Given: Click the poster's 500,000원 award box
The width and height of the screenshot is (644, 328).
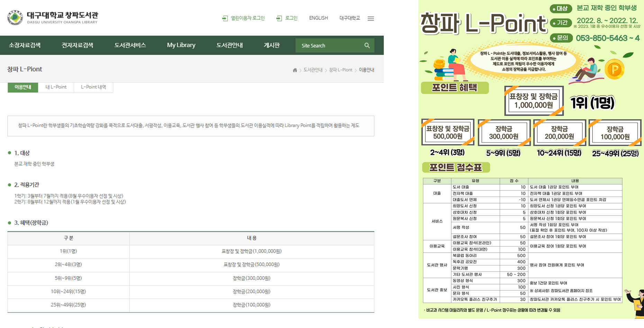Looking at the screenshot, I should click(x=448, y=132).
